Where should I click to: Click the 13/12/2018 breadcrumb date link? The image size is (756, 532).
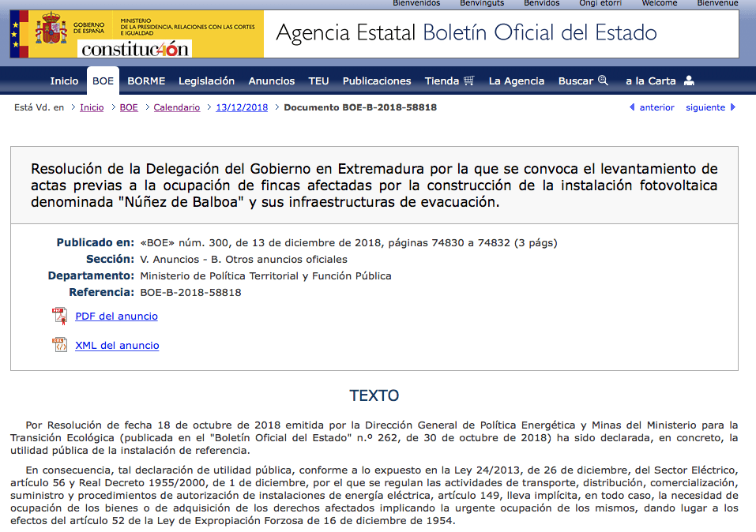point(242,107)
